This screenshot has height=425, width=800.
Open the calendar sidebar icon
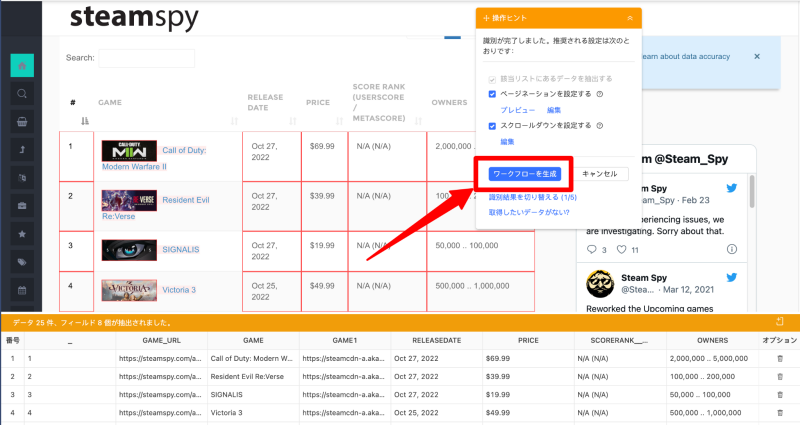point(22,290)
